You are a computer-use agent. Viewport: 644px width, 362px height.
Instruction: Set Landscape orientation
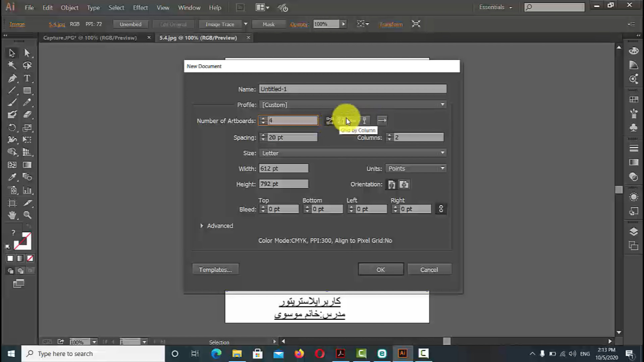tap(404, 184)
